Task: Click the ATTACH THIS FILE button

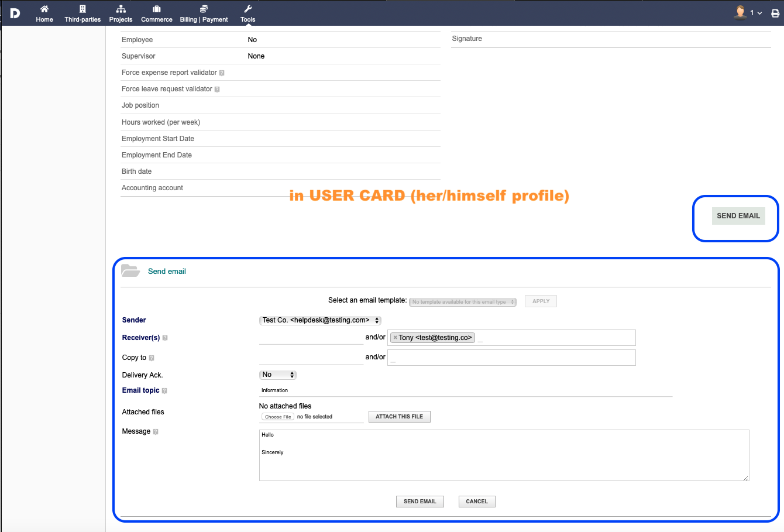Action: (x=399, y=417)
